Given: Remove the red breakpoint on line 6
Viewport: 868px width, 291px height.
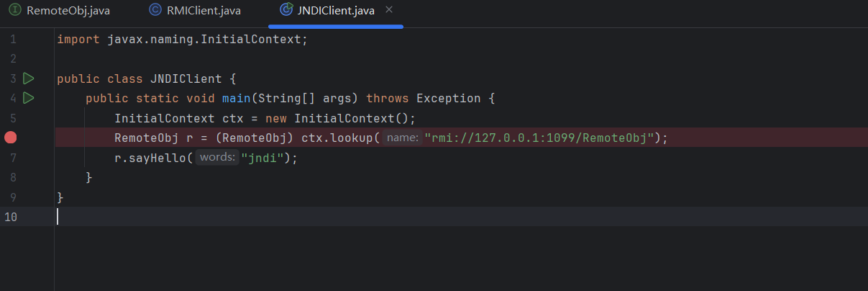Looking at the screenshot, I should 11,138.
